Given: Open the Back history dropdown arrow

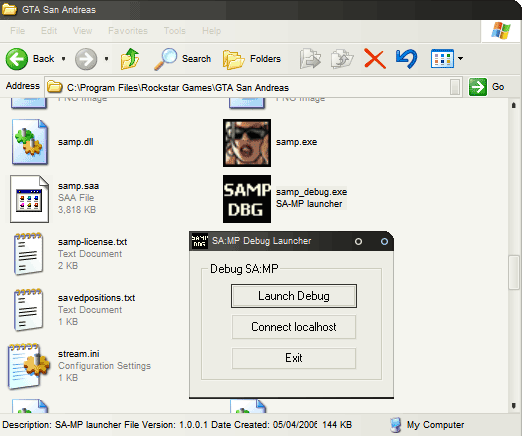Looking at the screenshot, I should tap(63, 59).
